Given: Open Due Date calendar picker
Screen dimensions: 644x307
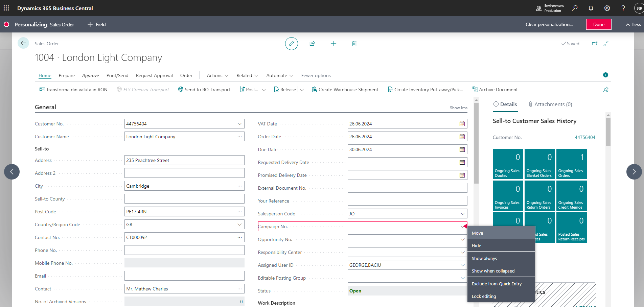Looking at the screenshot, I should 462,149.
